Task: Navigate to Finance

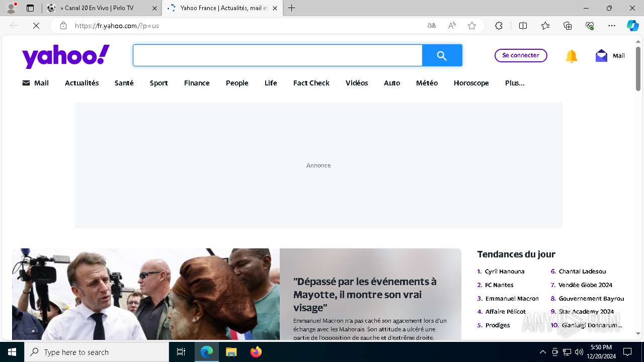Action: [x=197, y=83]
